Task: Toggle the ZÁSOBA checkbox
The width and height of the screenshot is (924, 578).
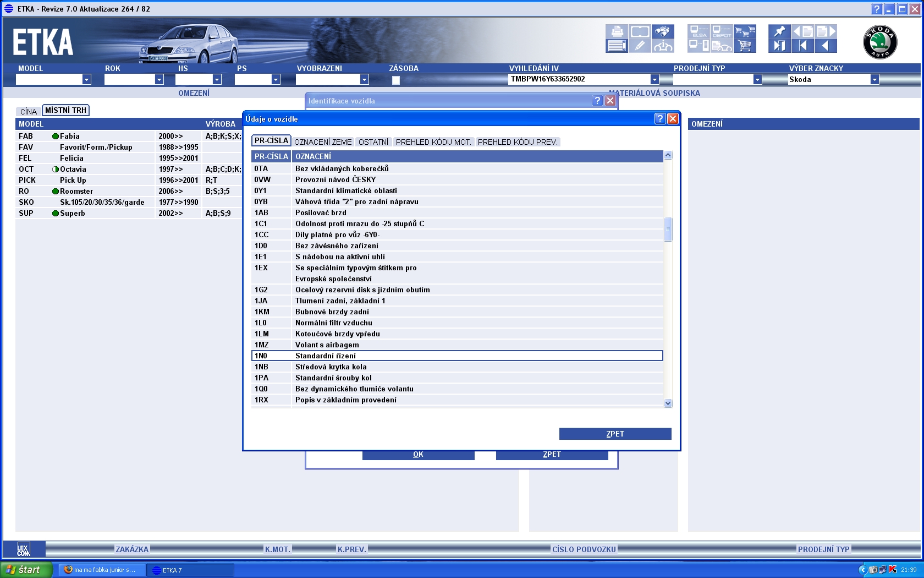Action: (x=396, y=80)
